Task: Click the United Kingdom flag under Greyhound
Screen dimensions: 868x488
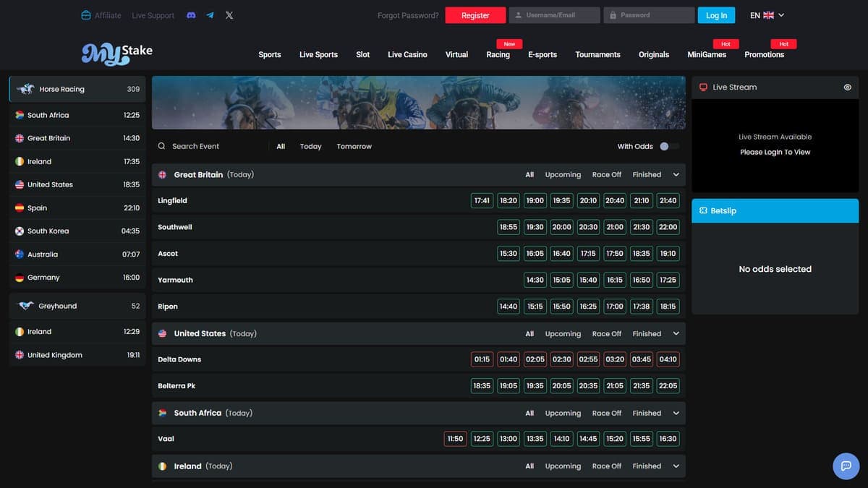Action: point(20,355)
